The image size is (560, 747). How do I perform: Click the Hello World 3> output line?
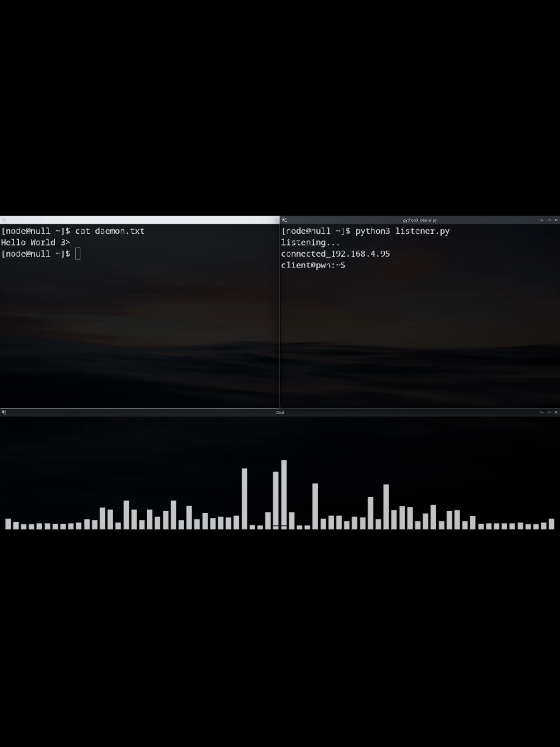pyautogui.click(x=36, y=242)
